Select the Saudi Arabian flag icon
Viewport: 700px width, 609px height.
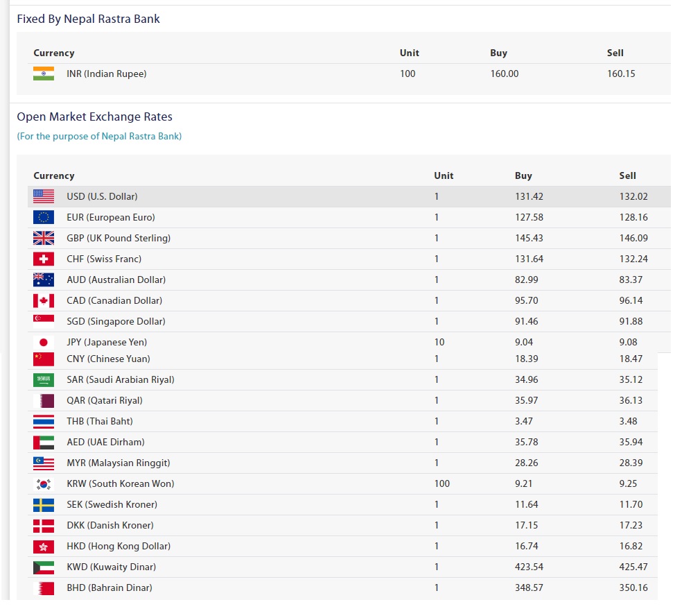[x=44, y=379]
